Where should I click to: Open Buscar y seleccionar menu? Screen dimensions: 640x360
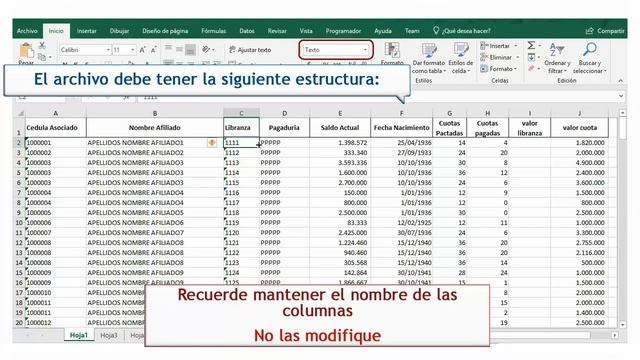[589, 58]
